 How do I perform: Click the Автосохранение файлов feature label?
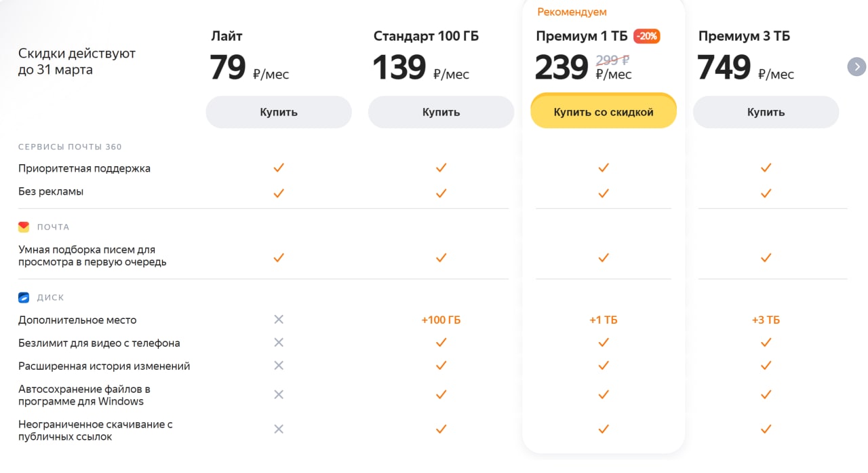84,395
